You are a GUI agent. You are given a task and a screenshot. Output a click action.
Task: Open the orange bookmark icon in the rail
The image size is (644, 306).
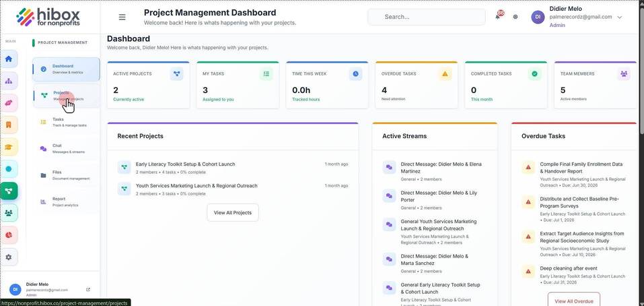point(9,125)
